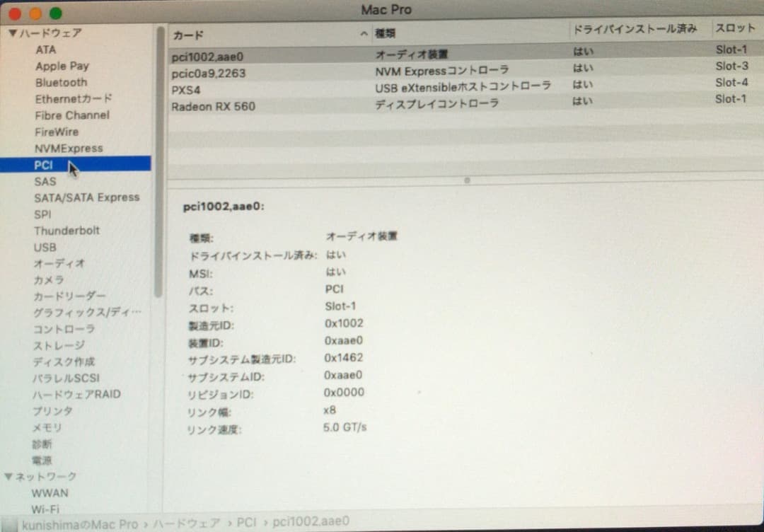Select the PXS4 card entry

[x=187, y=90]
